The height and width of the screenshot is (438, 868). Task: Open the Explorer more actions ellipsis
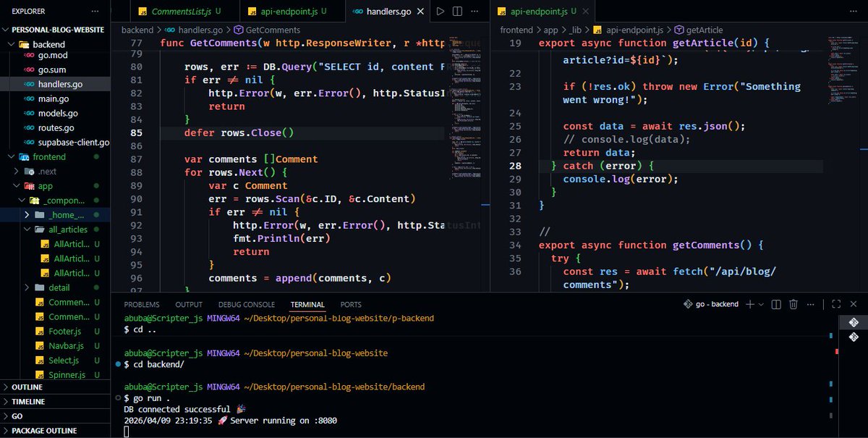(x=94, y=10)
